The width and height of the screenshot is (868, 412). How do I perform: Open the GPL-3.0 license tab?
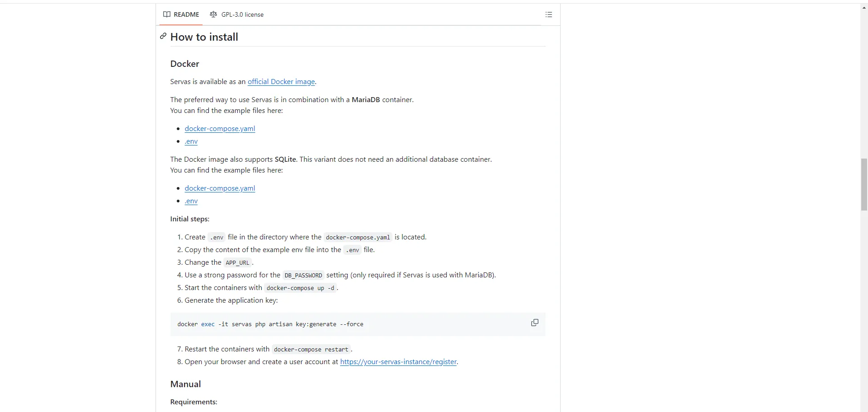[237, 14]
